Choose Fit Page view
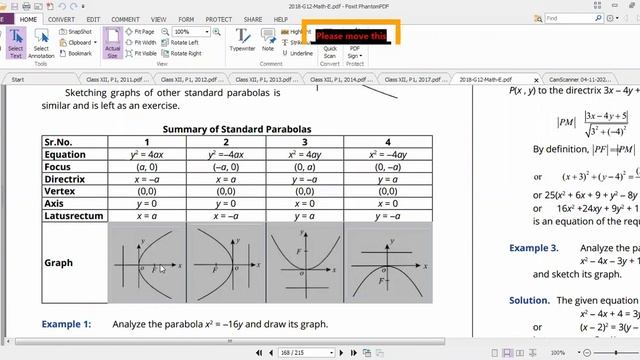 [x=140, y=31]
